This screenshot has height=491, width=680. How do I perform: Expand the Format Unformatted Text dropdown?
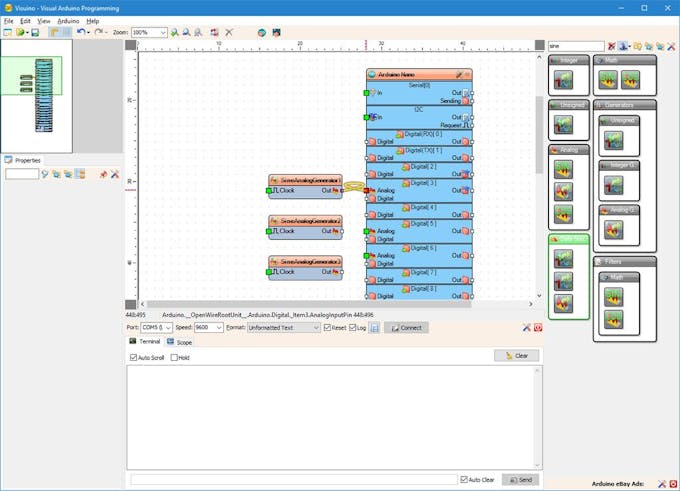pos(284,327)
